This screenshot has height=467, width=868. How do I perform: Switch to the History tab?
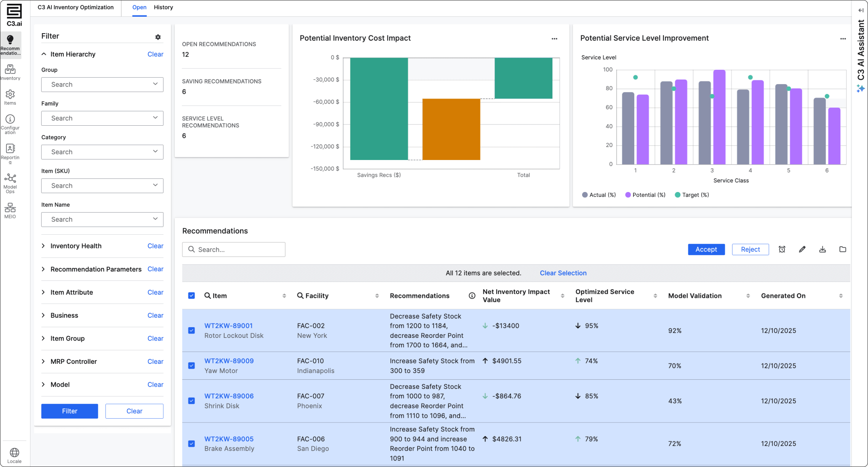point(163,7)
